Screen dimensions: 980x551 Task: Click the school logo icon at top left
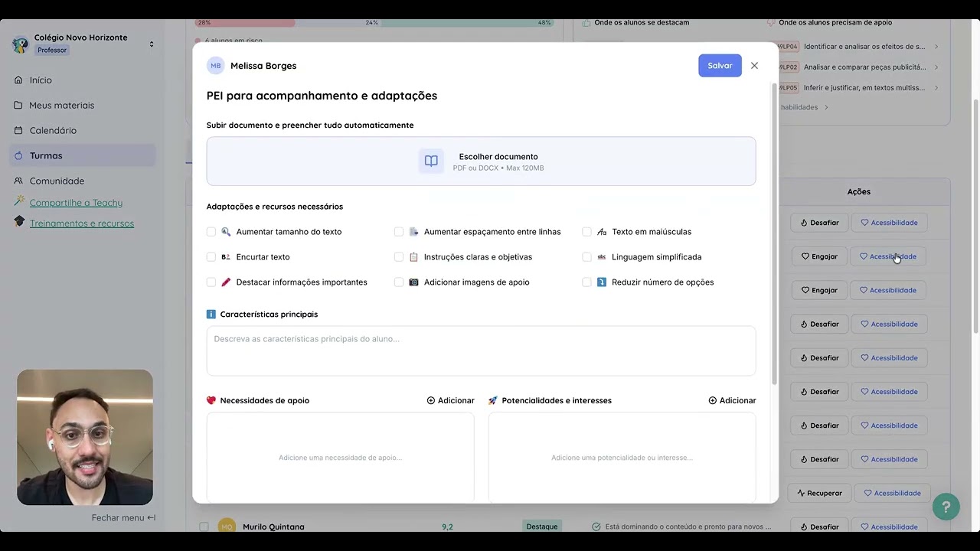click(x=20, y=44)
